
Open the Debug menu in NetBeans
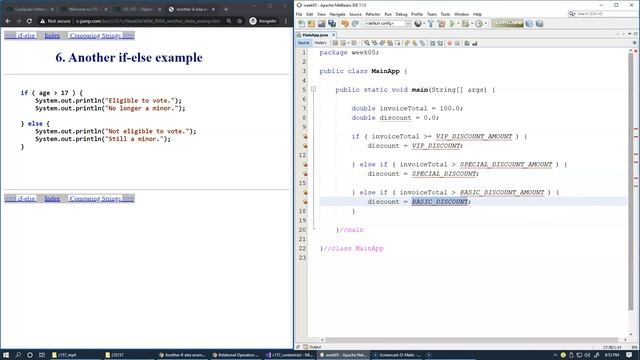coord(401,14)
